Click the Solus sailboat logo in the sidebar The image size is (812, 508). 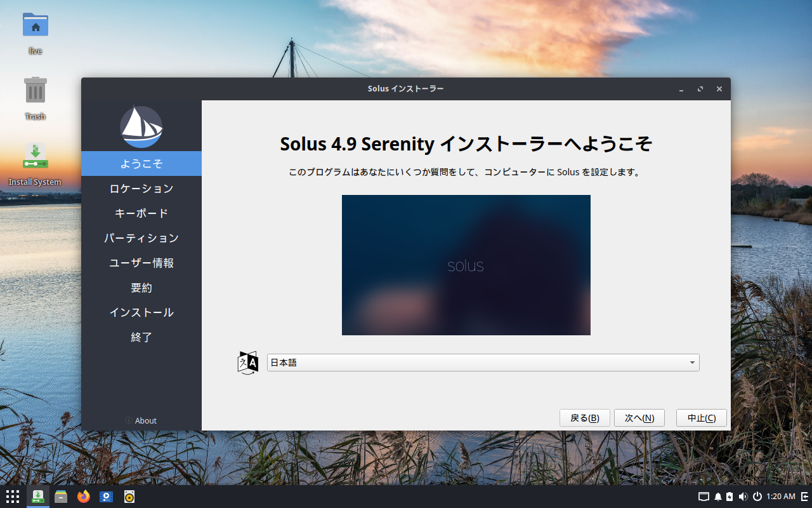pyautogui.click(x=141, y=126)
